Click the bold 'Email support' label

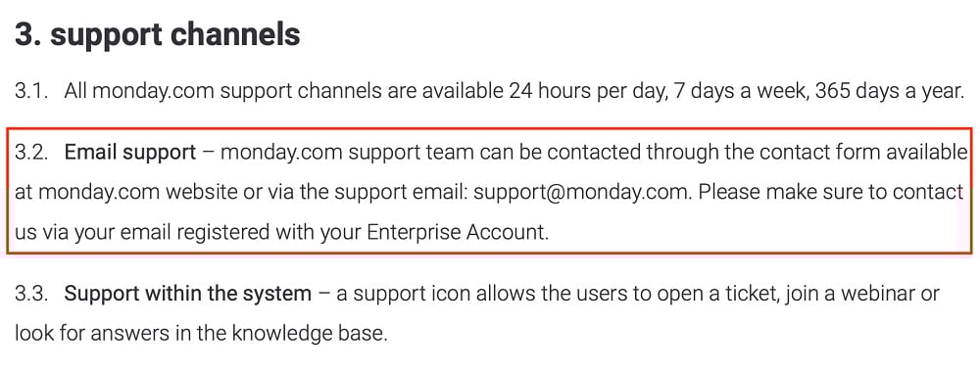(130, 152)
